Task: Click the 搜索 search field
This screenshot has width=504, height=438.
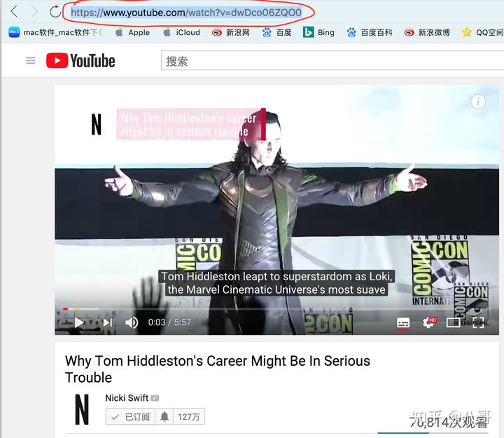Action: tap(332, 60)
